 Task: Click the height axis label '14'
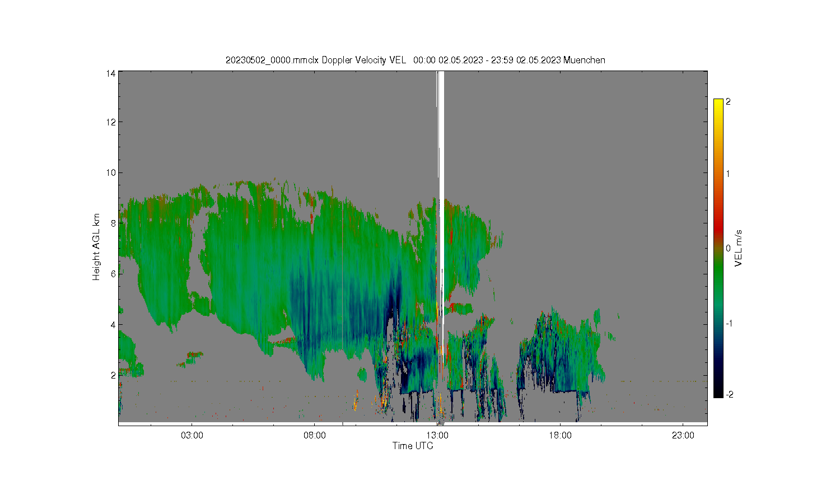point(111,73)
